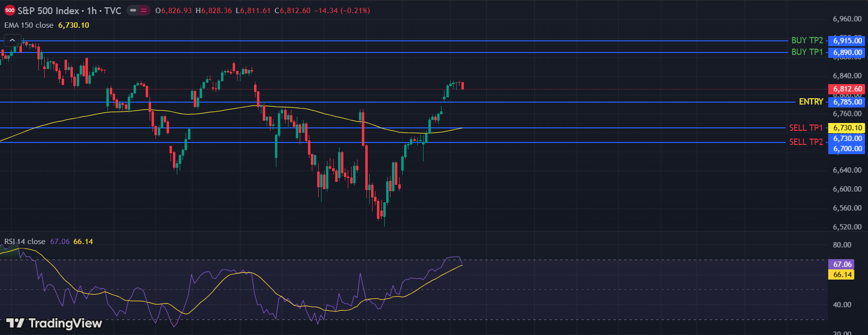
Task: Click the red S&P 500 logo icon
Action: coord(10,11)
